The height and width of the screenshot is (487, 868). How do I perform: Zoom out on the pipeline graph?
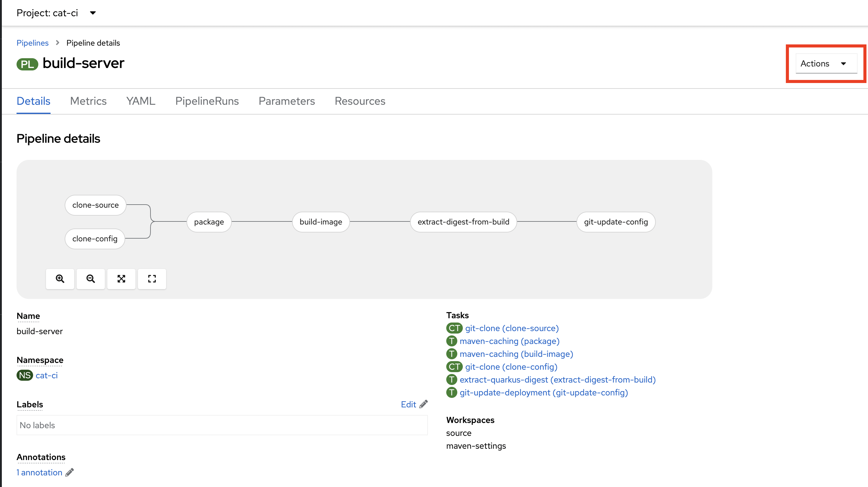pyautogui.click(x=91, y=279)
